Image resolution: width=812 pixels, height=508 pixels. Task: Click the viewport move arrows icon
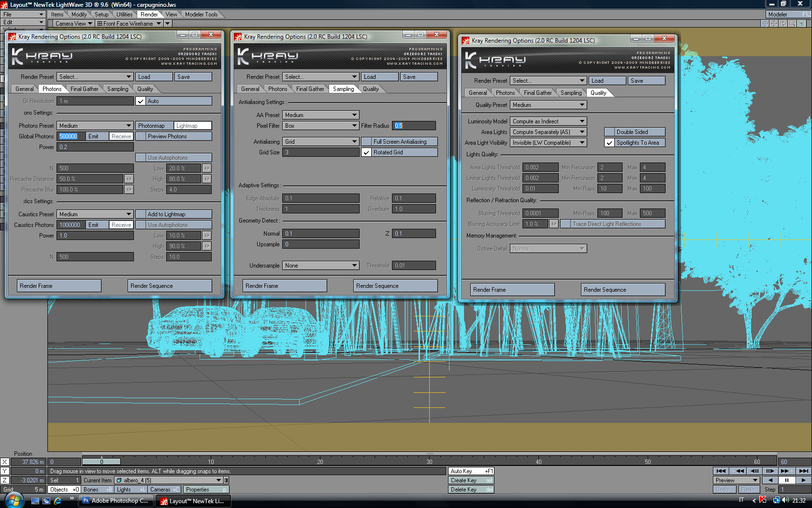(774, 23)
